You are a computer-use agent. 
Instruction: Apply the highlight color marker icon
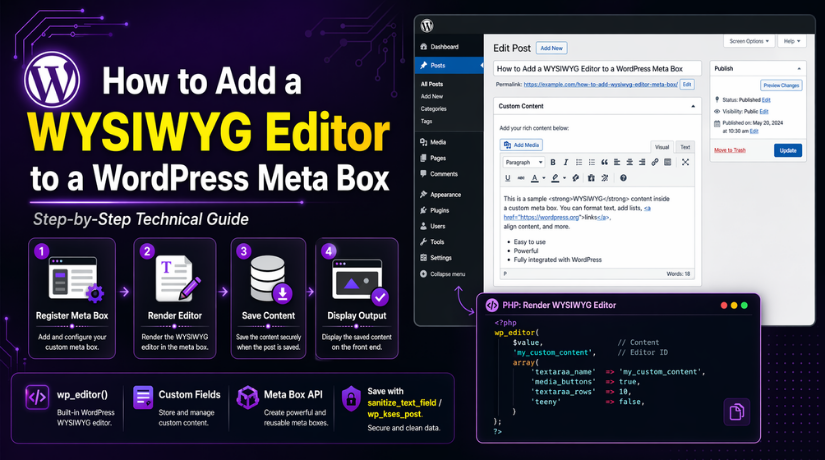coord(555,178)
